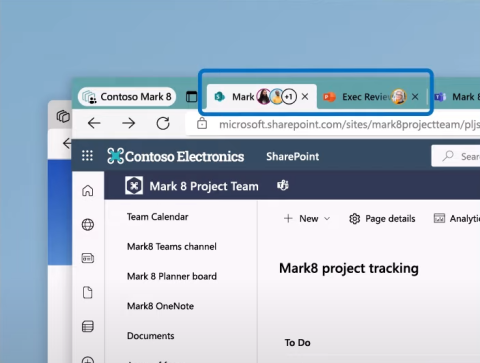The width and height of the screenshot is (480, 363).
Task: Toggle the vertical tabs icon
Action: (191, 97)
